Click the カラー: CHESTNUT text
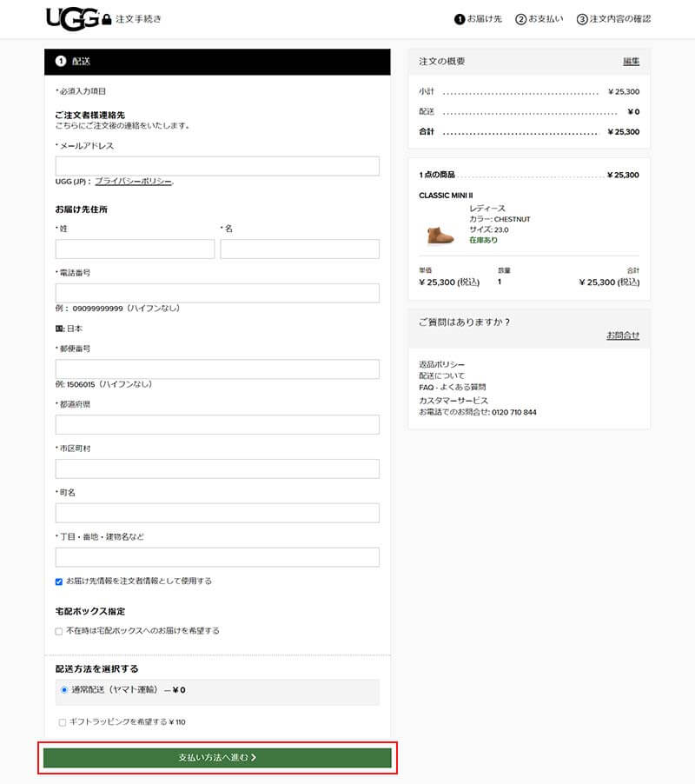Image resolution: width=695 pixels, height=784 pixels. coord(500,219)
